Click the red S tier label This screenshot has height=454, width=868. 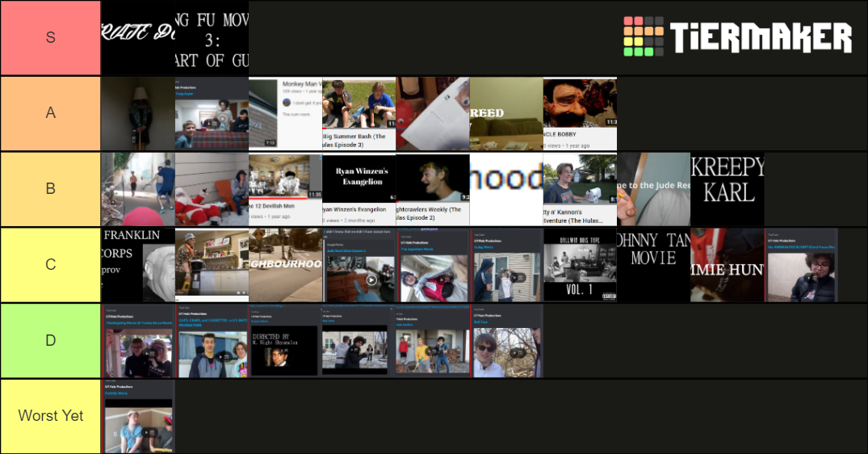tap(50, 38)
